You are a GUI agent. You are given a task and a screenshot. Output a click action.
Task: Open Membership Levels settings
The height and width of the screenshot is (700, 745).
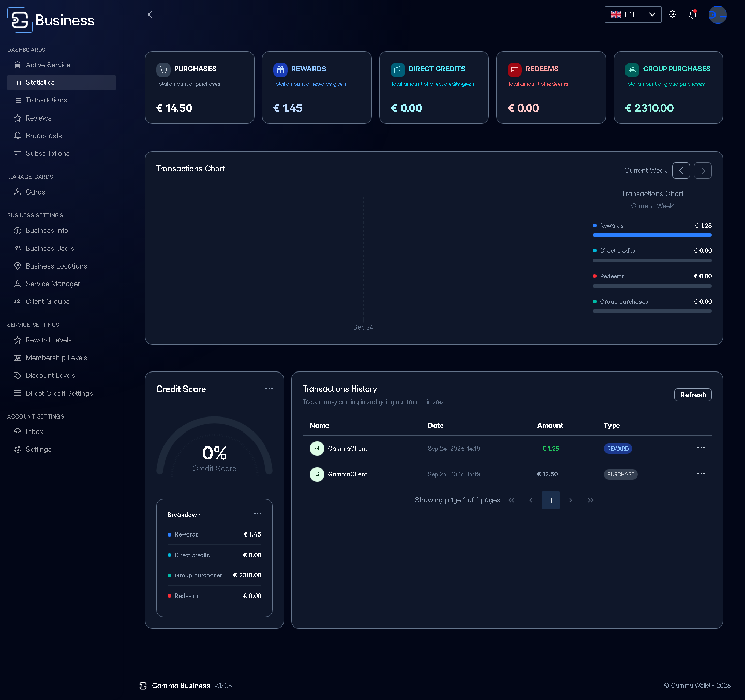62,358
